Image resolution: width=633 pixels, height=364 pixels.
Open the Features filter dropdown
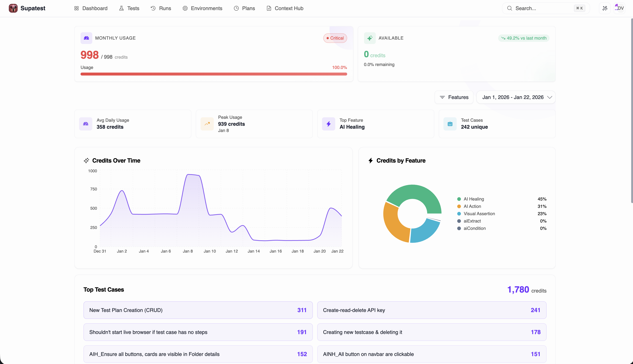[454, 97]
